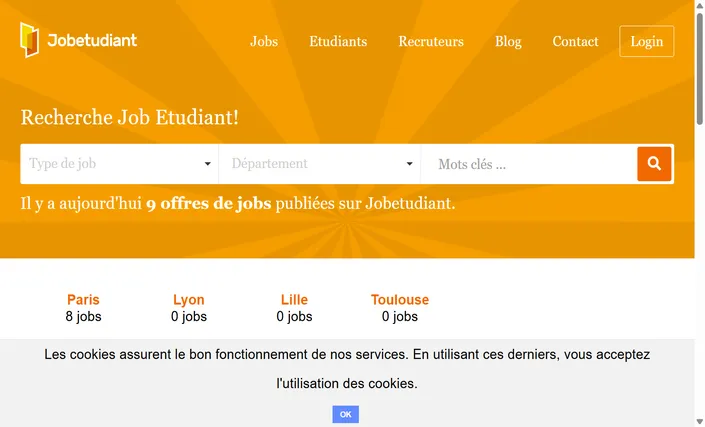View Paris jobs link

(x=83, y=299)
